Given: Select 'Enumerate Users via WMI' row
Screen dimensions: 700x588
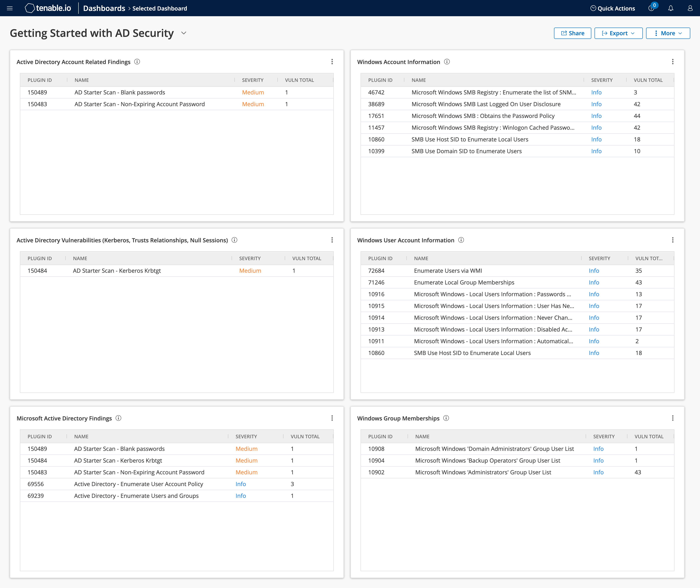Looking at the screenshot, I should tap(517, 271).
